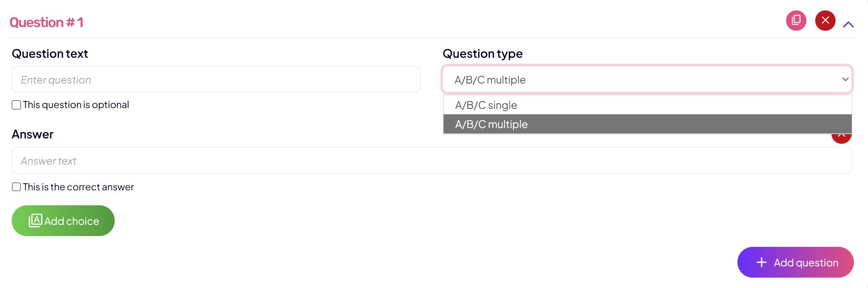Image resolution: width=868 pixels, height=288 pixels.
Task: Click into the 'Answer text' input field
Action: pyautogui.click(x=431, y=160)
